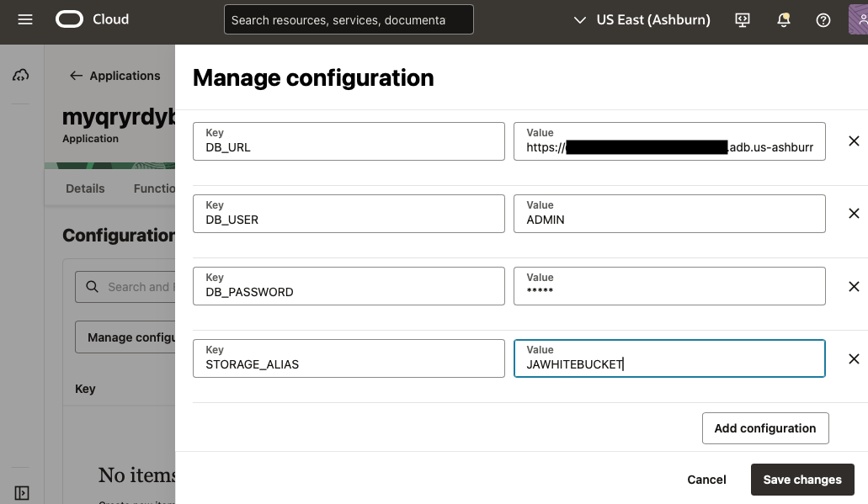This screenshot has height=504, width=868.
Task: Open the US East (Ashburn) region selector
Action: pyautogui.click(x=641, y=19)
